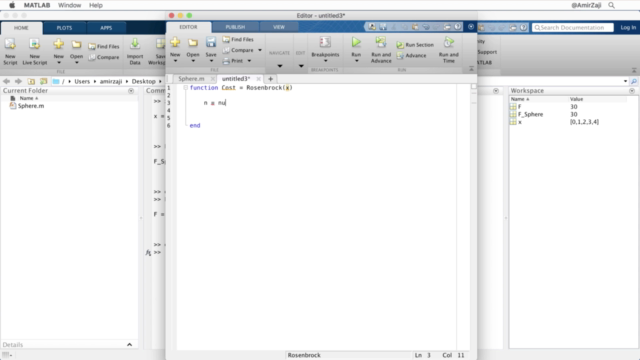Switch to the APPS tab

pos(106,28)
